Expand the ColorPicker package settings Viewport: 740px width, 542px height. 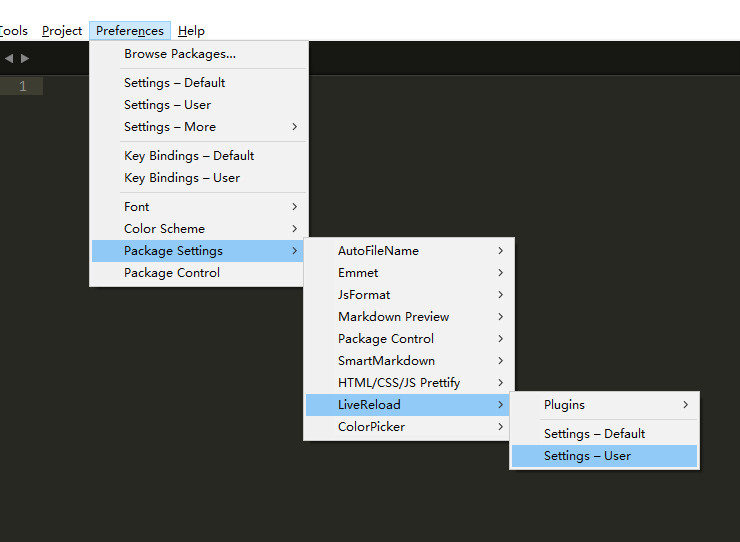[407, 426]
